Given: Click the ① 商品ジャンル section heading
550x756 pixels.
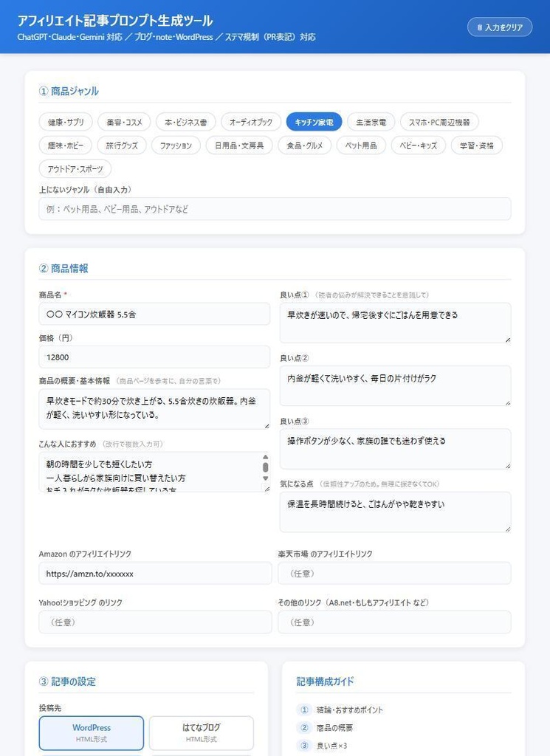Looking at the screenshot, I should [x=69, y=91].
